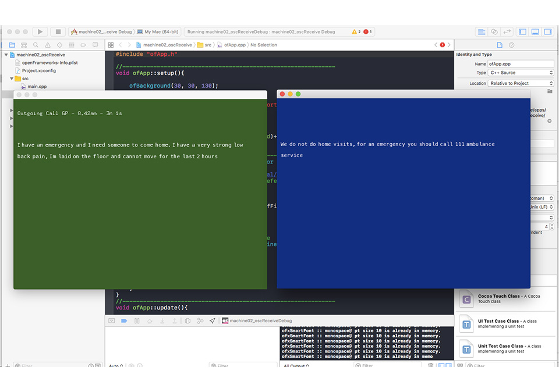Show the File inspector

(x=500, y=45)
